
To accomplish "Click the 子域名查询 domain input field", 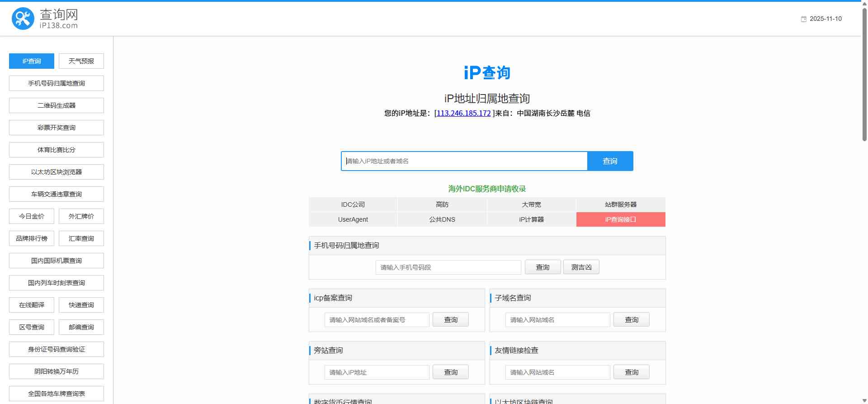I will tap(557, 320).
